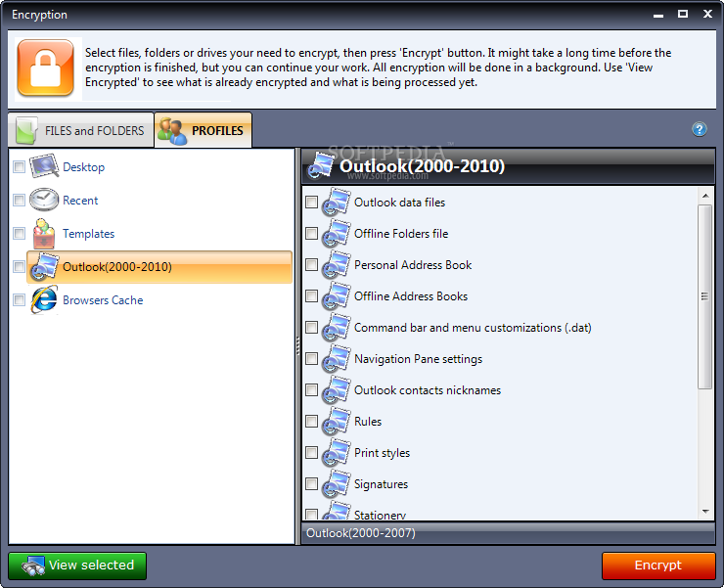Click the 'Personal Address Book' label

(x=413, y=265)
